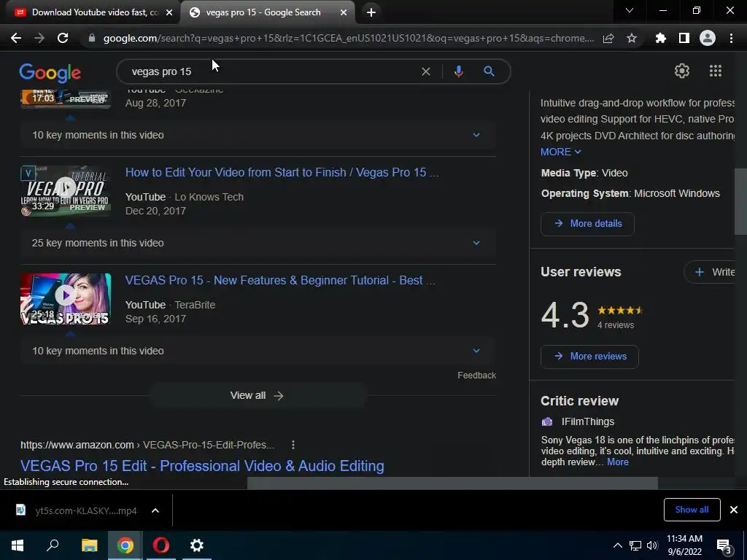The height and width of the screenshot is (560, 747).
Task: Open the Amazon result's three-dot options
Action: coord(293,445)
